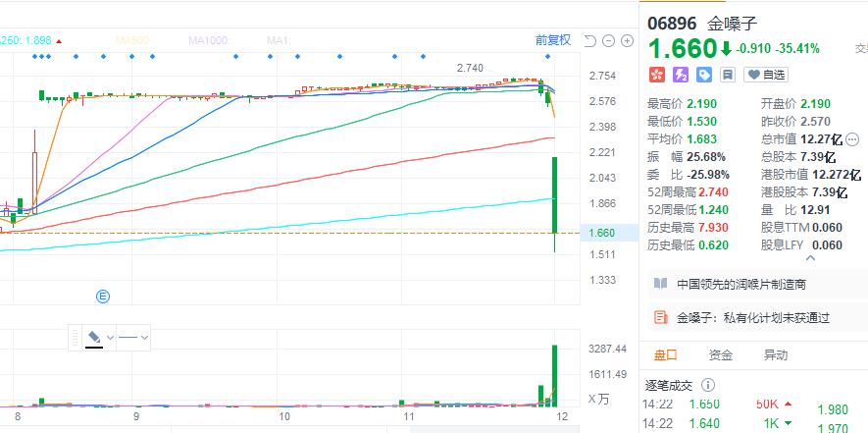Image resolution: width=868 pixels, height=433 pixels.
Task: Add stock to 自选 watchlist
Action: coord(766,75)
